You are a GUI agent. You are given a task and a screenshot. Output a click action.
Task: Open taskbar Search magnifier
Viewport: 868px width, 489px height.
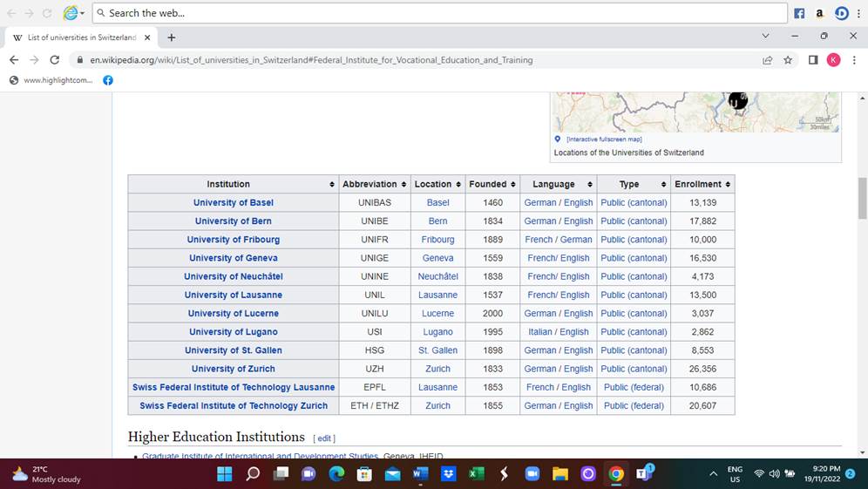[253, 474]
